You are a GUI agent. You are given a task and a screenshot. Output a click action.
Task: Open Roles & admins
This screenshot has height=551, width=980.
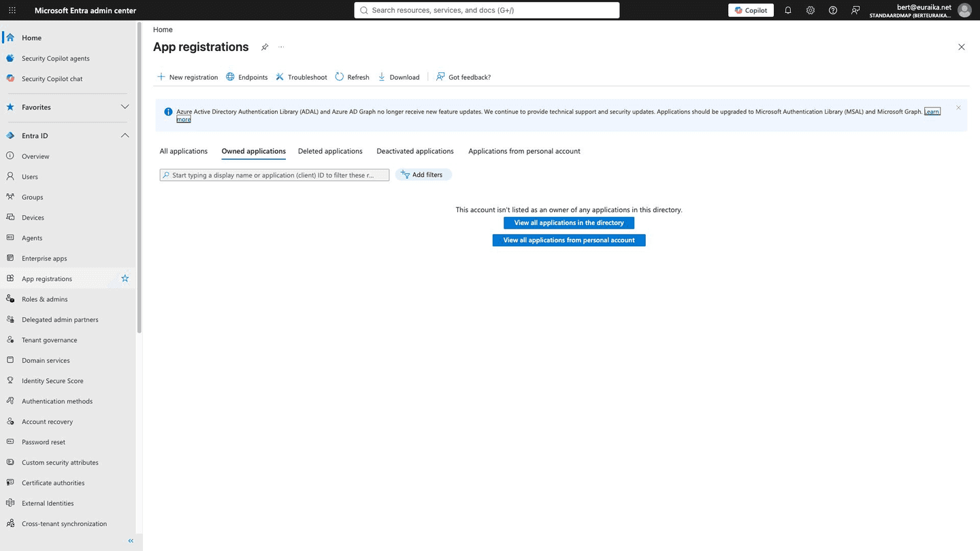pos(68,299)
